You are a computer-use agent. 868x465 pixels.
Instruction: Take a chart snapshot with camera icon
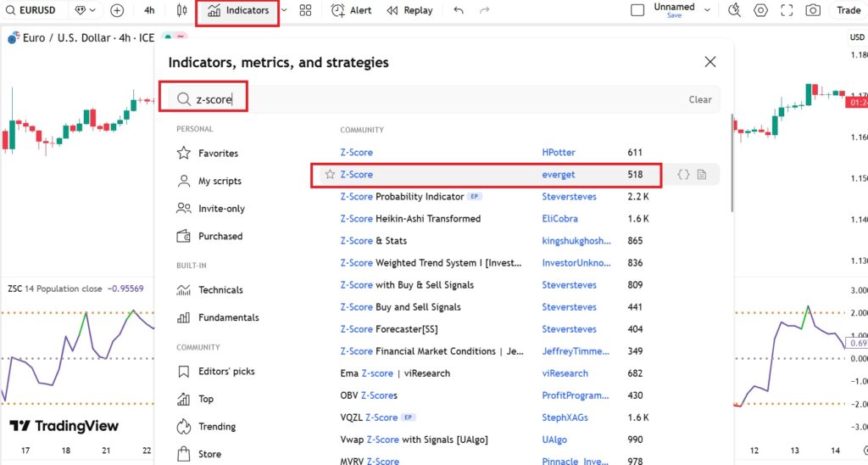[x=813, y=10]
